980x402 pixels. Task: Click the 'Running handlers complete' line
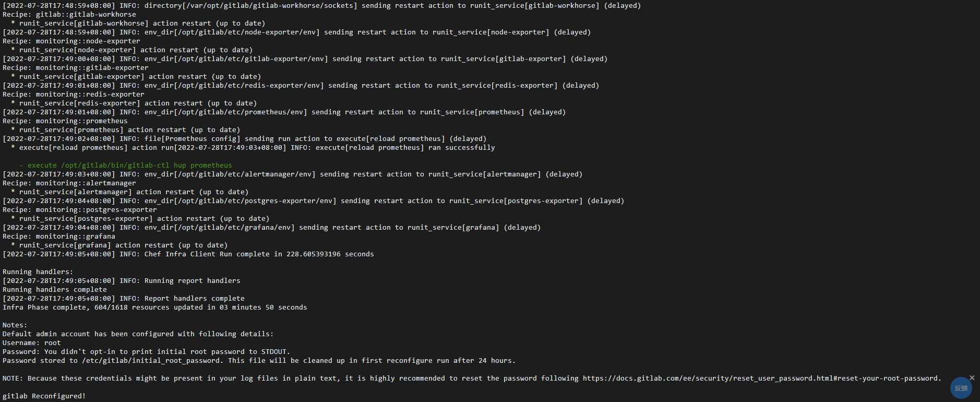[x=55, y=290]
